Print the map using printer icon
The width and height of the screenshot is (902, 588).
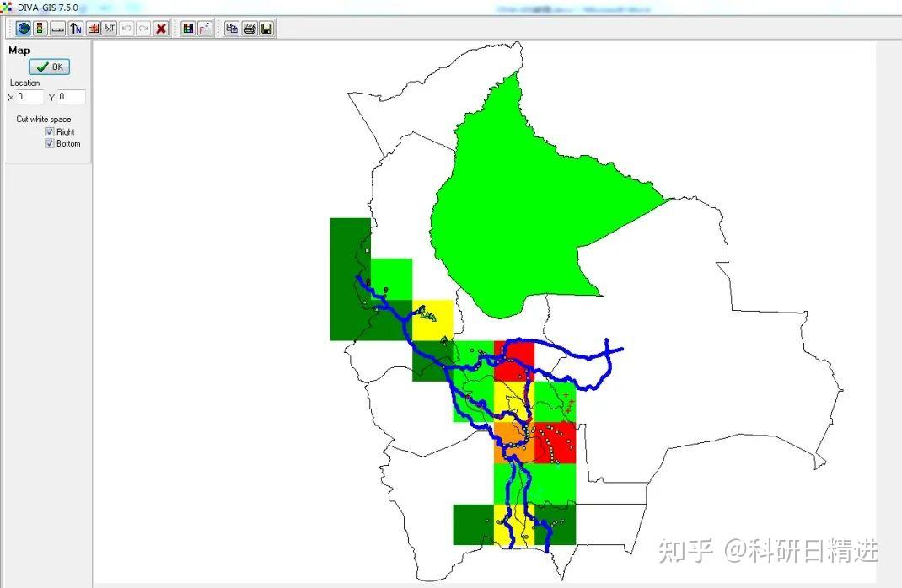[x=250, y=28]
